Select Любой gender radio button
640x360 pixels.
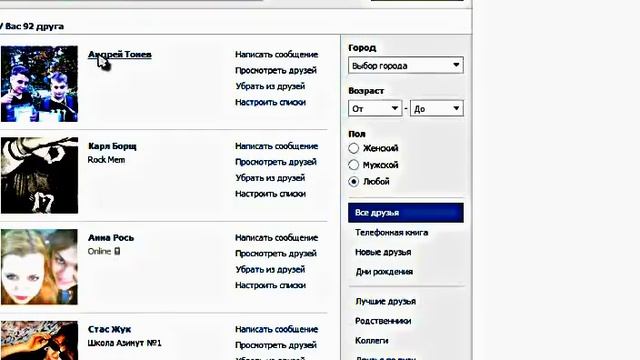(x=353, y=181)
